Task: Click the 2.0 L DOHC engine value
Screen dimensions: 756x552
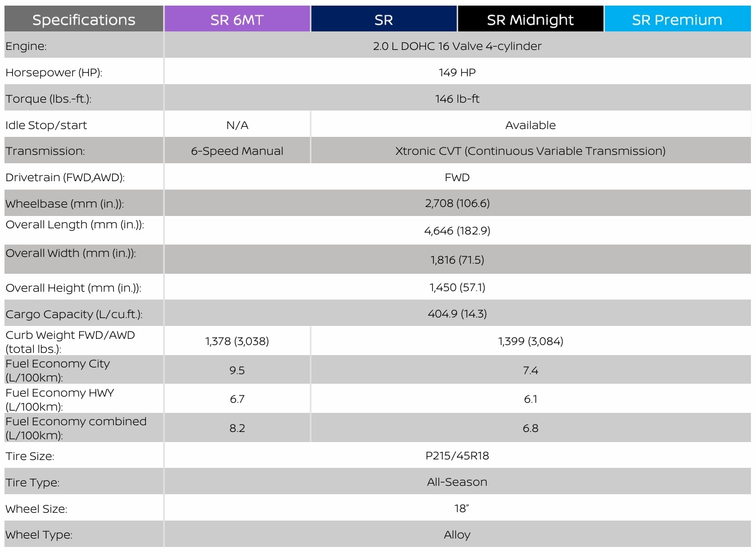Action: coord(457,46)
